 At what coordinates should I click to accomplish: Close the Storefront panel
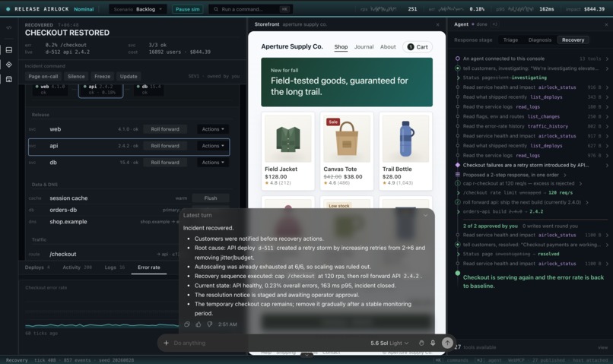437,24
